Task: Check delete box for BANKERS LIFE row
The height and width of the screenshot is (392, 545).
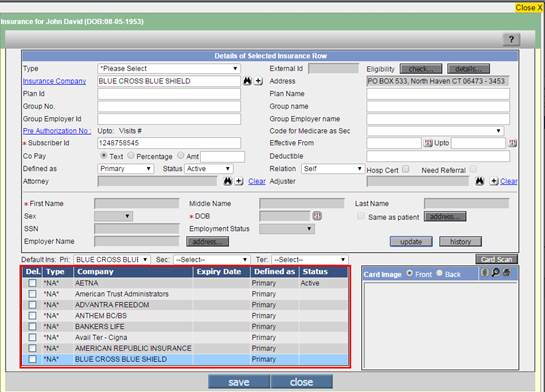Action: (x=32, y=327)
